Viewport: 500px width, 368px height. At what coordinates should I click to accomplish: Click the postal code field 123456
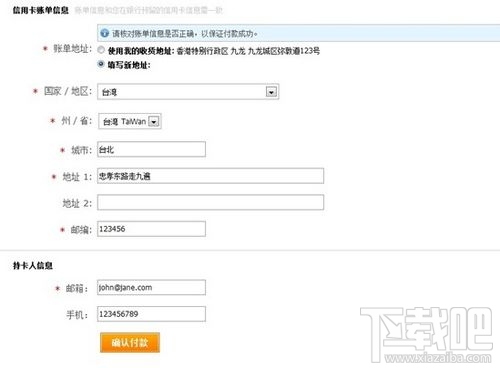(x=151, y=229)
